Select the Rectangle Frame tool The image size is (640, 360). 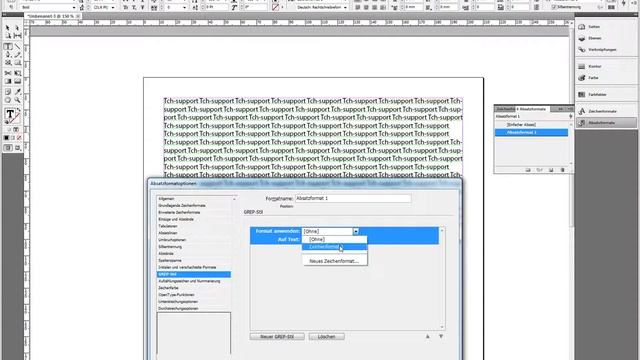tap(7, 63)
